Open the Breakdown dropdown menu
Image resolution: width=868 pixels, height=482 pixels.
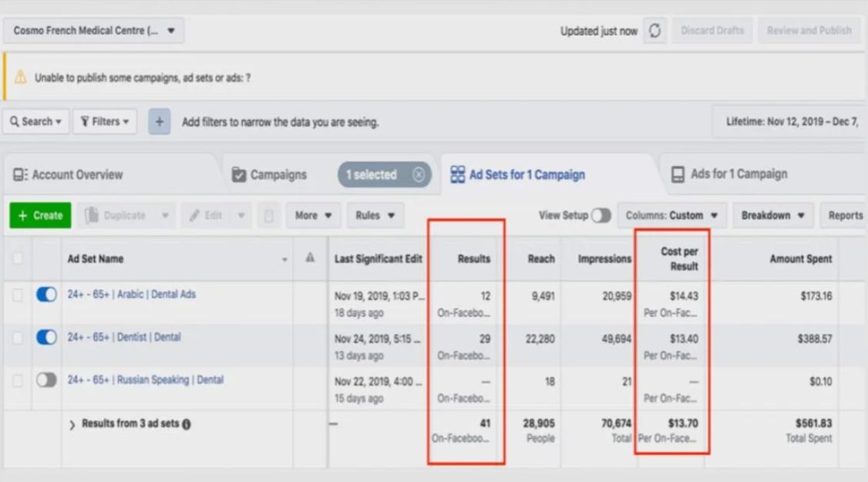point(772,216)
